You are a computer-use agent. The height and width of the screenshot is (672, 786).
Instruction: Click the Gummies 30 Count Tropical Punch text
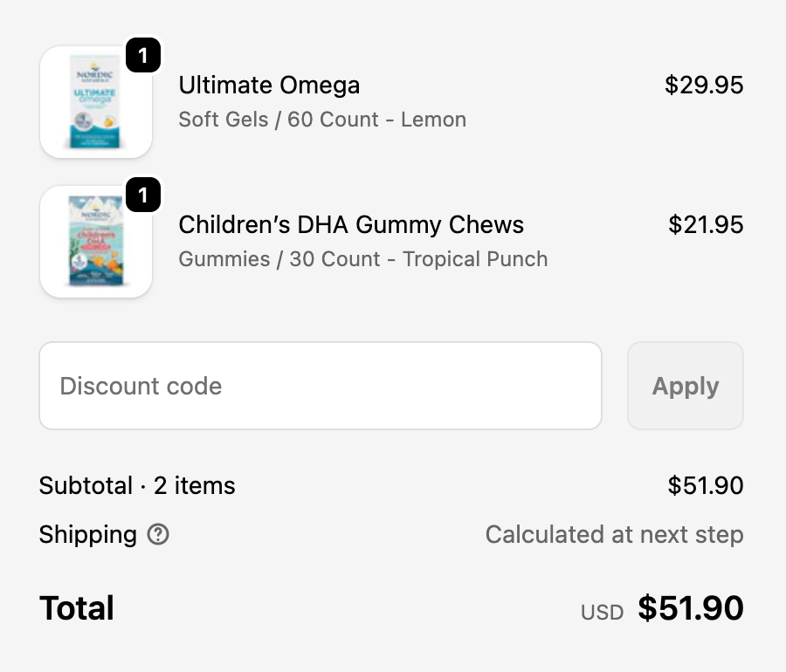pos(362,259)
